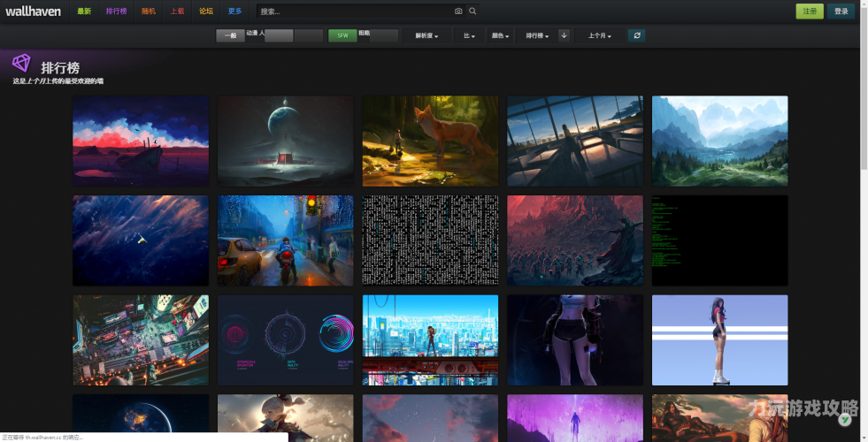The height and width of the screenshot is (442, 868).
Task: Click the purple diamond toplist icon
Action: [21, 63]
